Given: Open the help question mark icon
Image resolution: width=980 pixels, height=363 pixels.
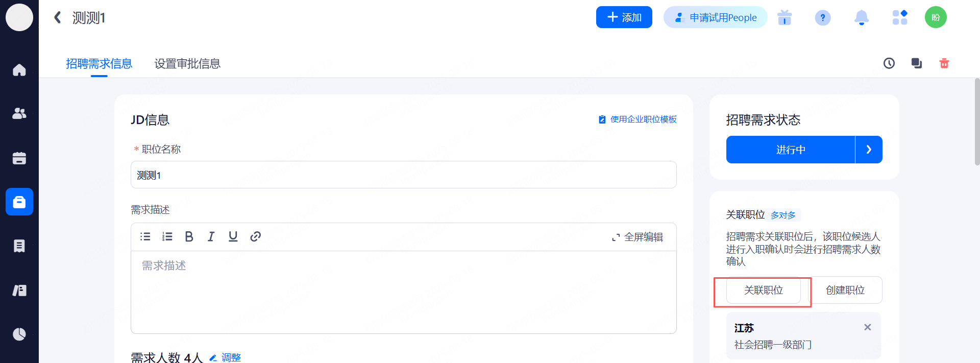Looking at the screenshot, I should (822, 18).
